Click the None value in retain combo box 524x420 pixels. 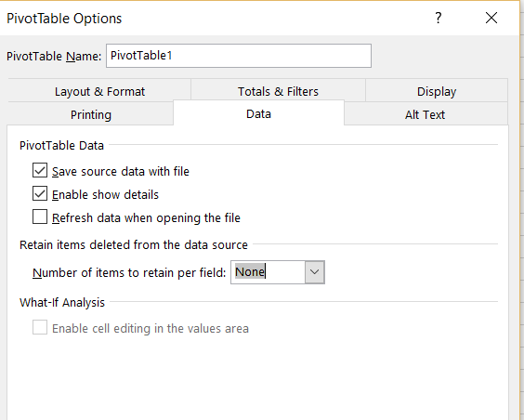pyautogui.click(x=250, y=272)
